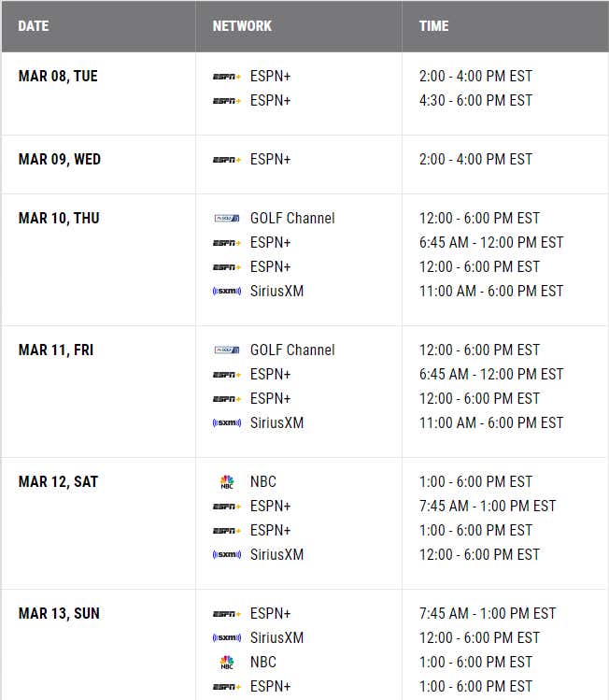Screen dimensions: 609x700
Task: Click the SiriusXM logo for Mar 11
Action: (227, 422)
